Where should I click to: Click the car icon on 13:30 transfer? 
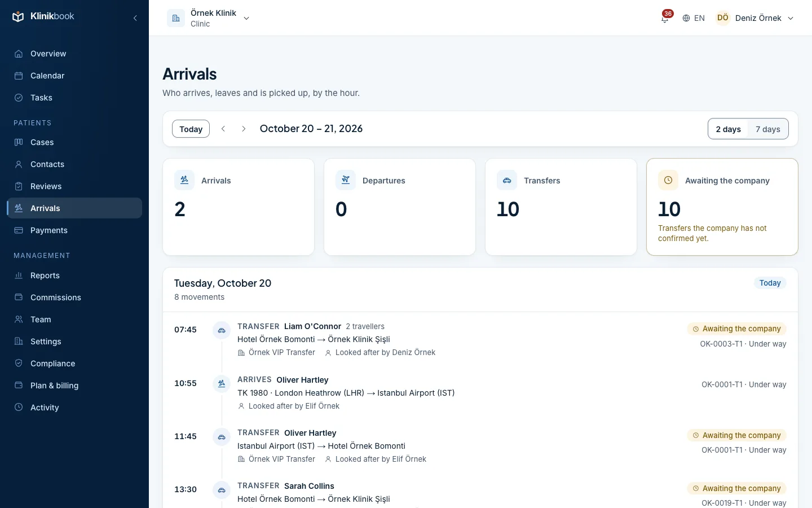point(222,490)
